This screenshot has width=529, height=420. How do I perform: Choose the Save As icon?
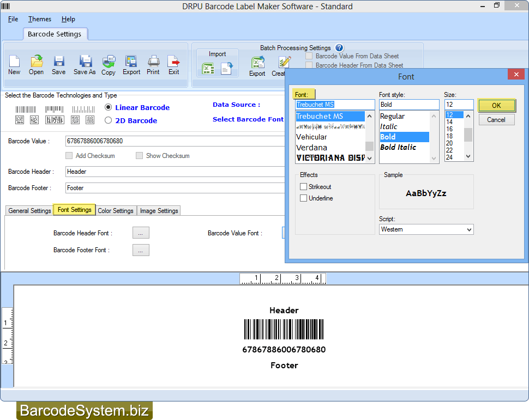[85, 62]
